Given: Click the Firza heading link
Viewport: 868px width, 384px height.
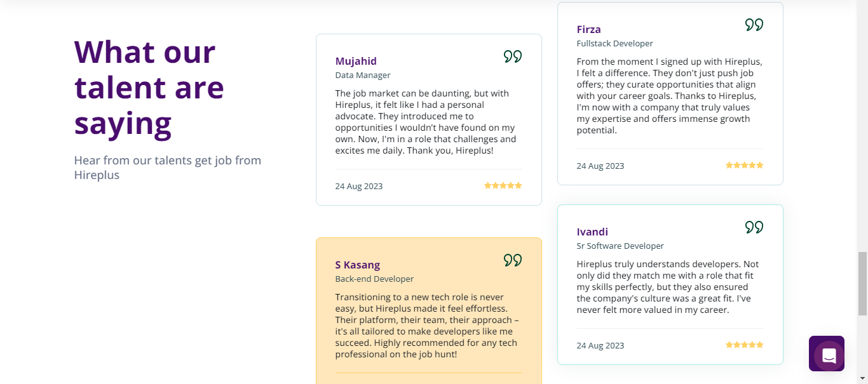Looking at the screenshot, I should coord(589,29).
